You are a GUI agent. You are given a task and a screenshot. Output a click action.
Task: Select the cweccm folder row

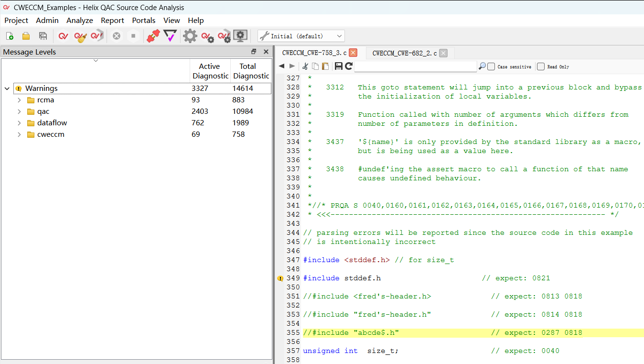[51, 134]
